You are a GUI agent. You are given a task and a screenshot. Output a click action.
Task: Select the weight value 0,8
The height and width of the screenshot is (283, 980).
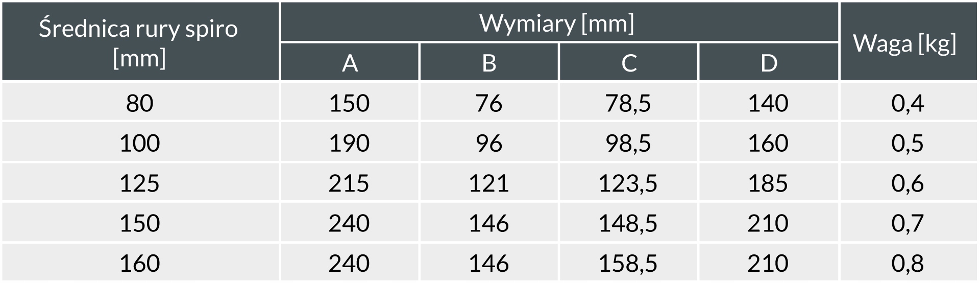tap(908, 264)
